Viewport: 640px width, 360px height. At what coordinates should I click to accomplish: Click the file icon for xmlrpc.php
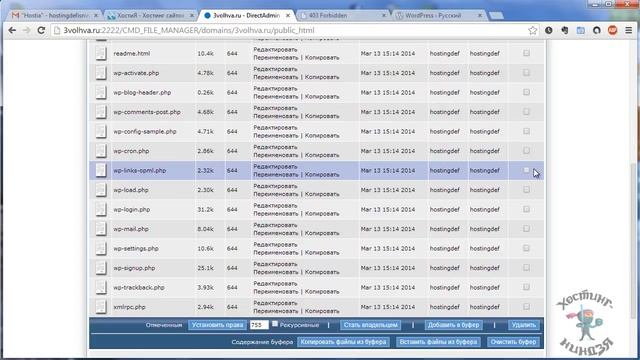click(x=101, y=307)
